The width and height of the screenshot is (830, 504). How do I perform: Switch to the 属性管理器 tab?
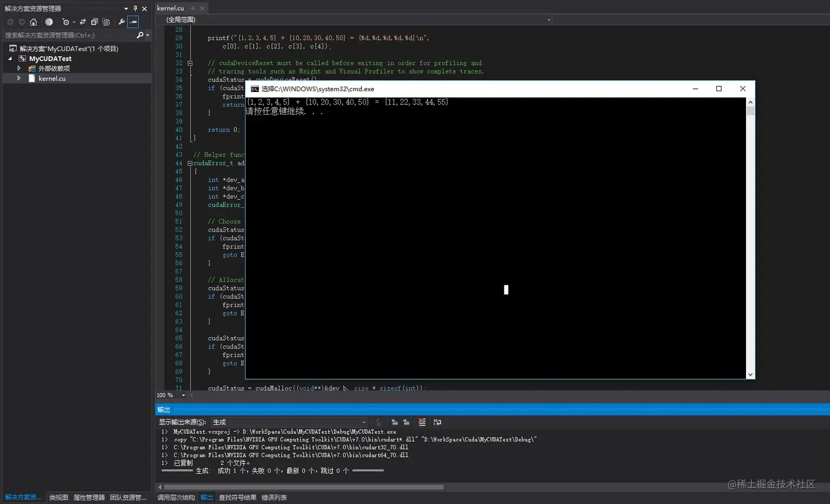(89, 497)
